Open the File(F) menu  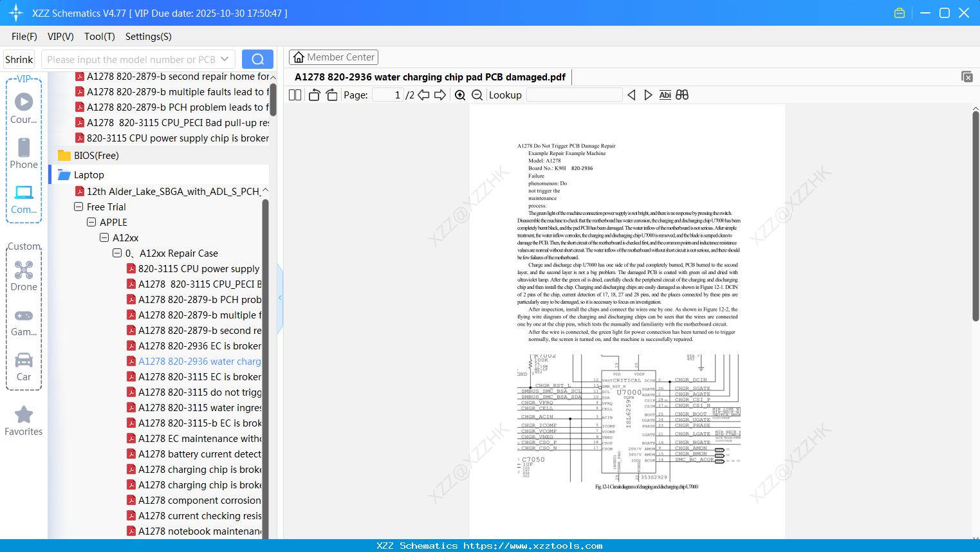pyautogui.click(x=24, y=37)
